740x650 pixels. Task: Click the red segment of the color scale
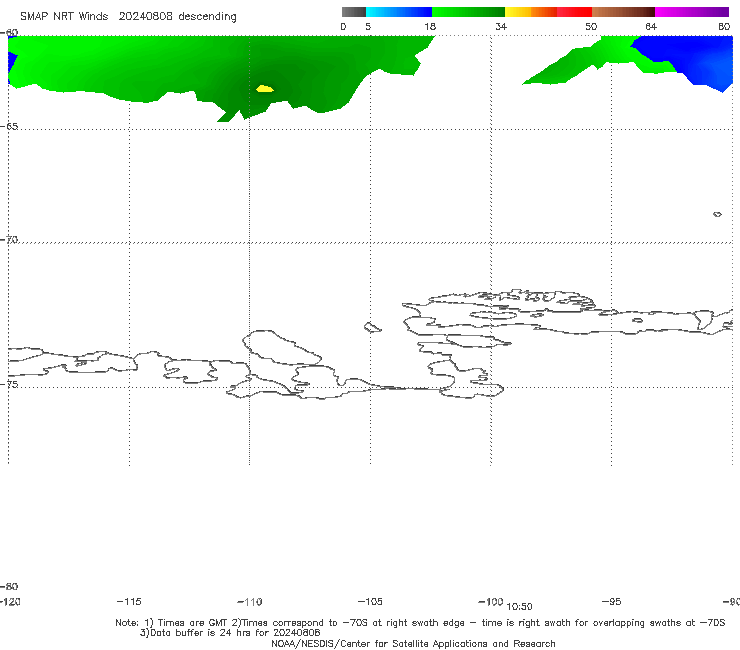[x=574, y=12]
